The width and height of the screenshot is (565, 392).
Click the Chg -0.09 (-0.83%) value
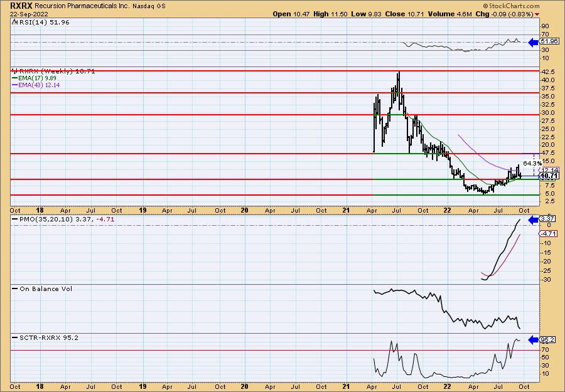coord(505,14)
